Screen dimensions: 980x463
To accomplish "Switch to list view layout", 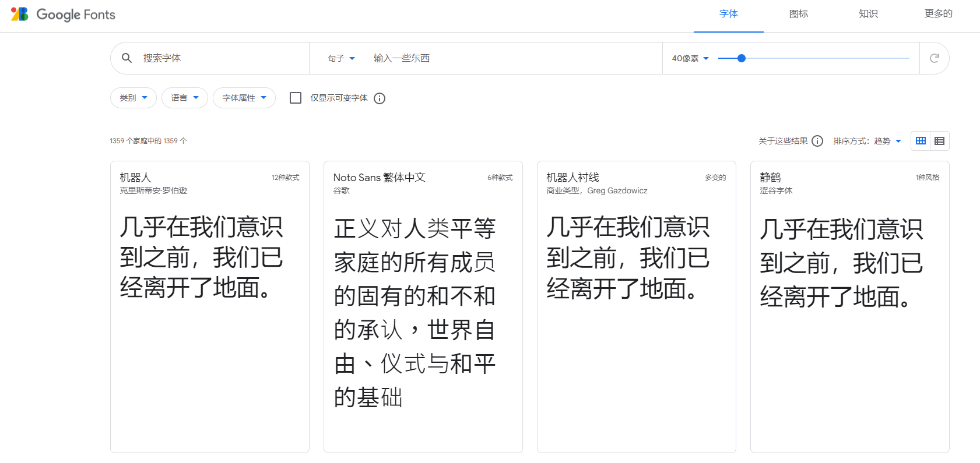I will click(939, 141).
